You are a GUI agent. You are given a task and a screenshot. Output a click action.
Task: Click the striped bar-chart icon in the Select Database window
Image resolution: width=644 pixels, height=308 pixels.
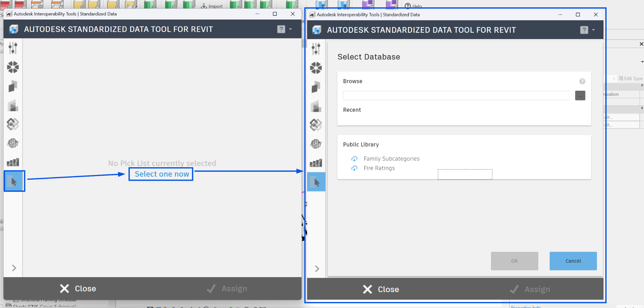[316, 163]
